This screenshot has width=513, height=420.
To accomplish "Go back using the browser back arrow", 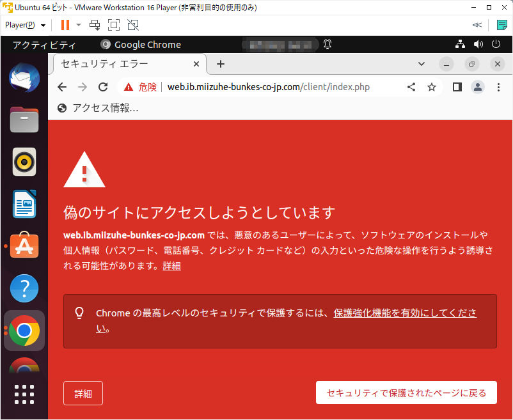I will [62, 87].
